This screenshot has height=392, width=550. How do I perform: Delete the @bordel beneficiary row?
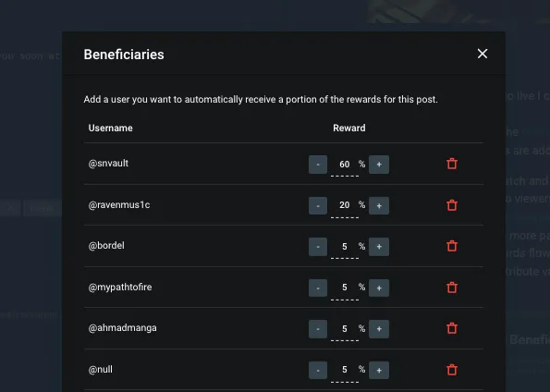pyautogui.click(x=452, y=246)
